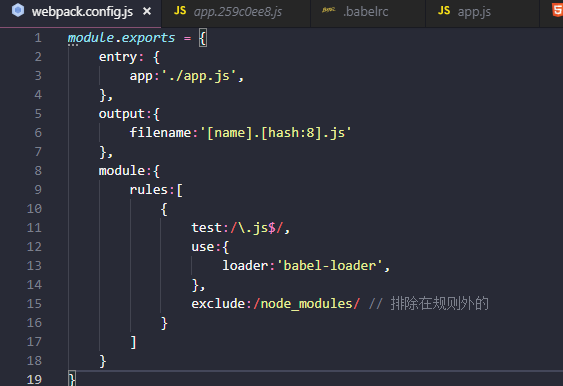This screenshot has height=386, width=563.
Task: Click the 'rules' property key
Action: (149, 190)
